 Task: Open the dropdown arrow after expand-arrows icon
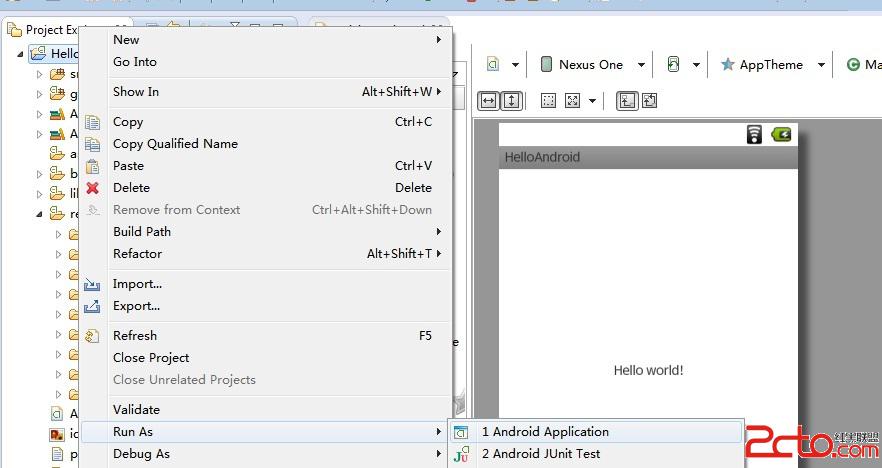pos(592,101)
